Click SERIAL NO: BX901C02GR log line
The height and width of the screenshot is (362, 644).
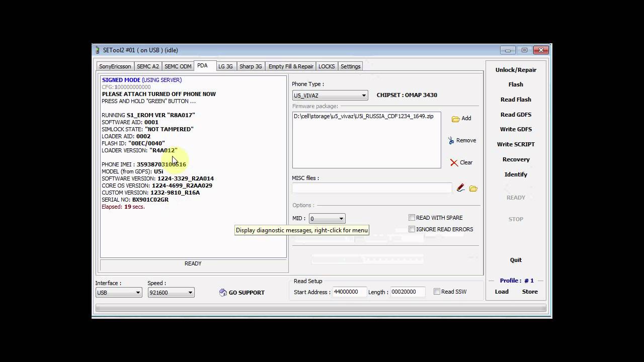(135, 200)
